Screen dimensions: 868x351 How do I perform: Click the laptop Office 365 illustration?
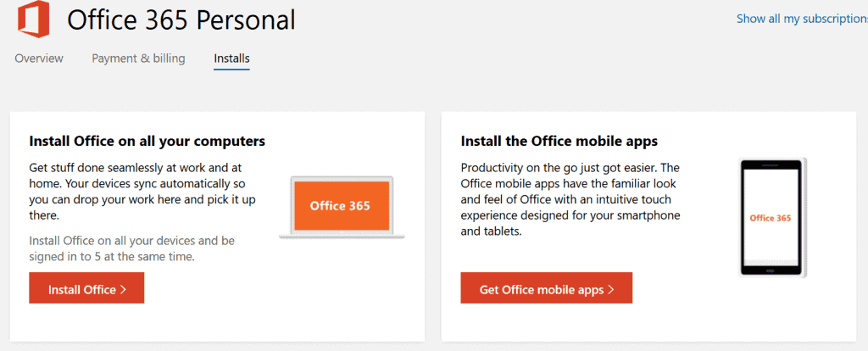[x=342, y=207]
